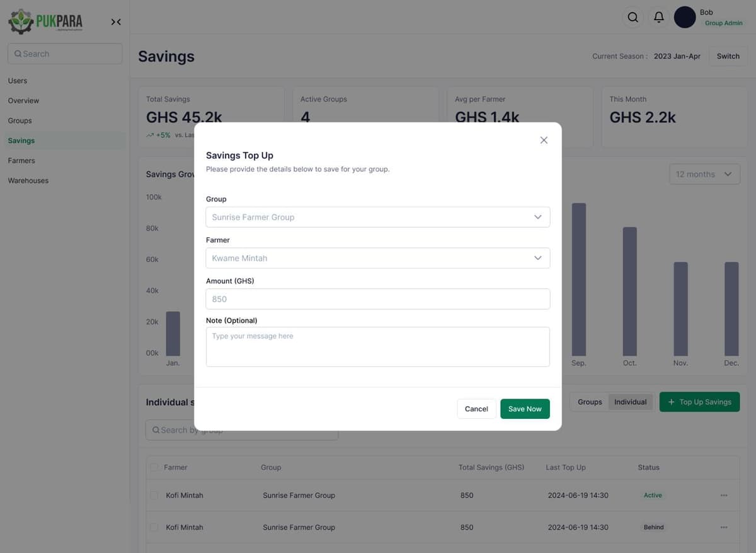This screenshot has height=553, width=756.
Task: Select the checkbox on the first farmer row
Action: pos(154,495)
